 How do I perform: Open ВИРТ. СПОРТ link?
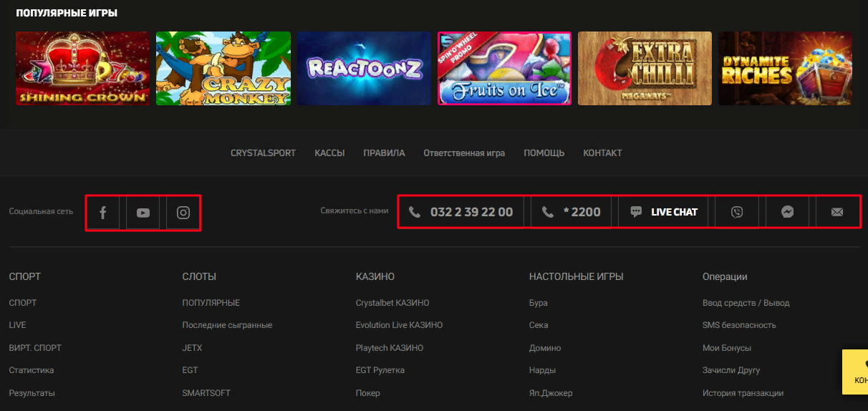pos(35,348)
